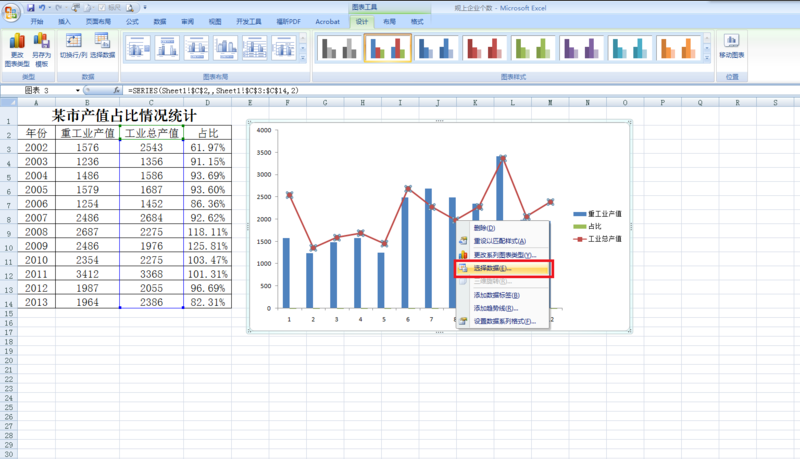Image resolution: width=800 pixels, height=459 pixels.
Task: Open the Name Box dropdown arrow
Action: pos(78,90)
